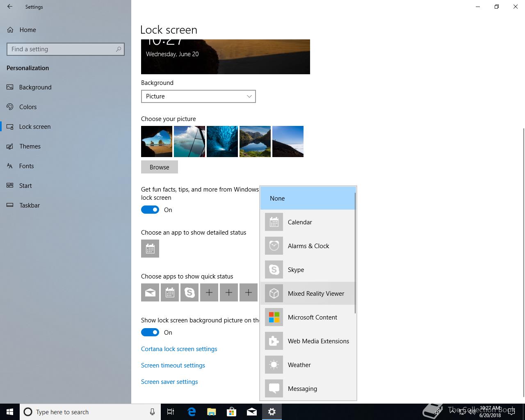Open the Colors settings page
525x420 pixels.
[x=66, y=107]
